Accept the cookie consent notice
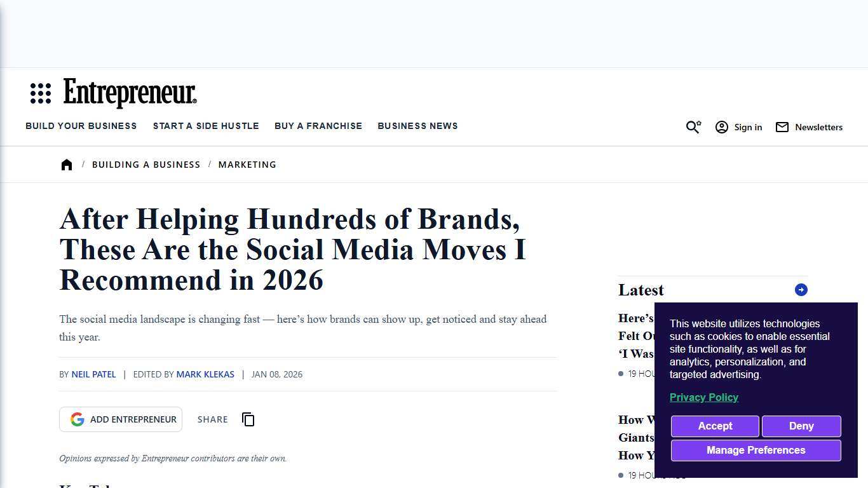Viewport: 868px width, 488px height. tap(715, 426)
